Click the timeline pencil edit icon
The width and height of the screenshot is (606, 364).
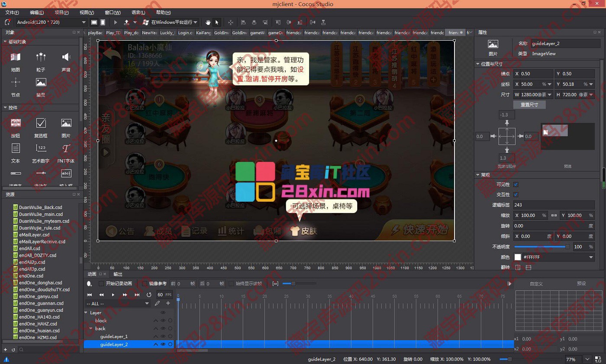click(157, 303)
